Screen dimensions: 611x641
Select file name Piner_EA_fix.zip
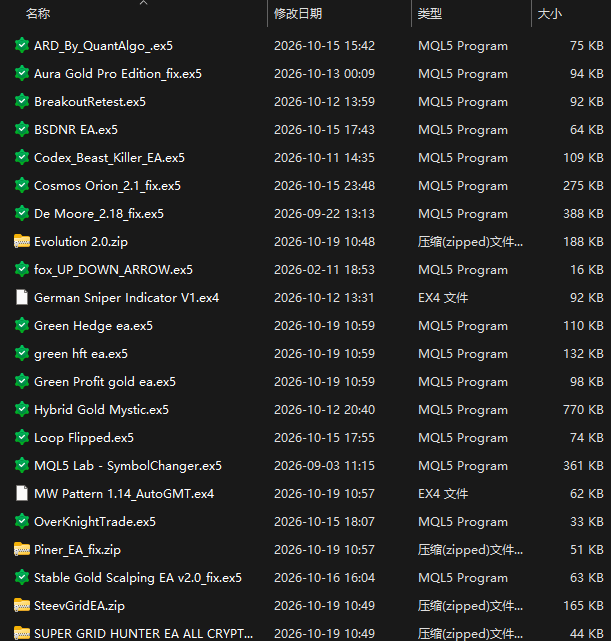77,550
